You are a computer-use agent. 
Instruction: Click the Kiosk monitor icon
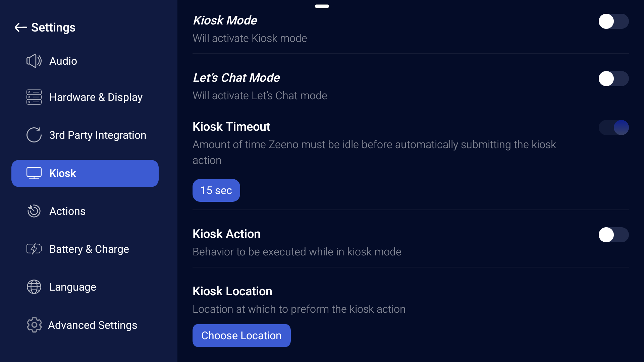(x=34, y=173)
